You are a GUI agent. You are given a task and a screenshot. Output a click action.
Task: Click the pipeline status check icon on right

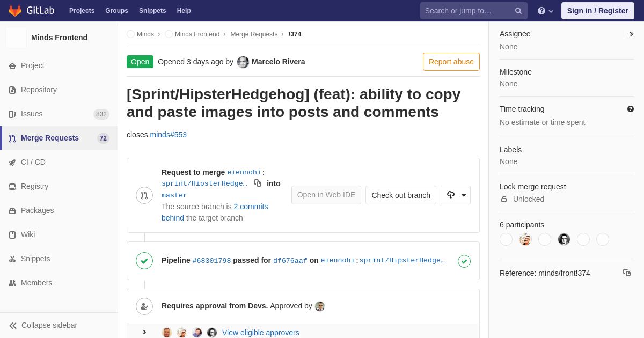point(464,261)
